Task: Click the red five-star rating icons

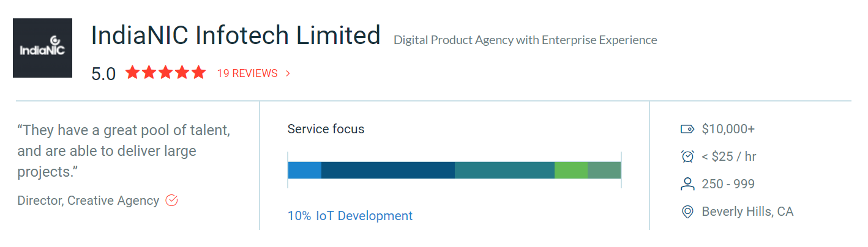Action: pyautogui.click(x=165, y=73)
